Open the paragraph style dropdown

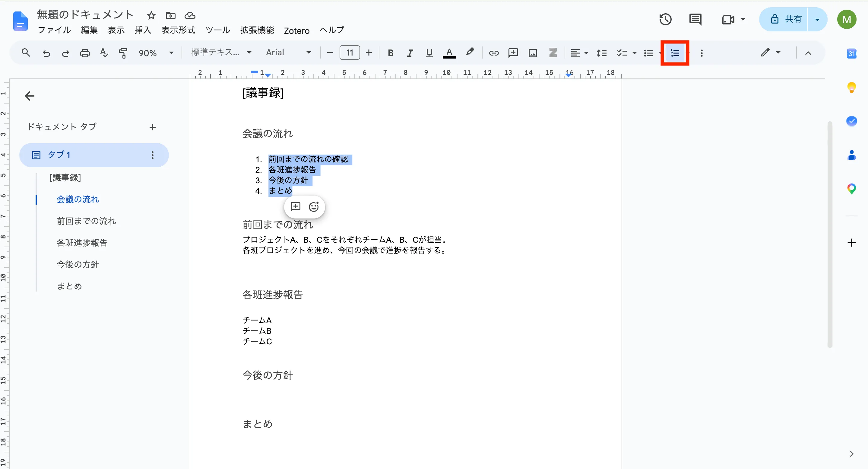(x=221, y=52)
